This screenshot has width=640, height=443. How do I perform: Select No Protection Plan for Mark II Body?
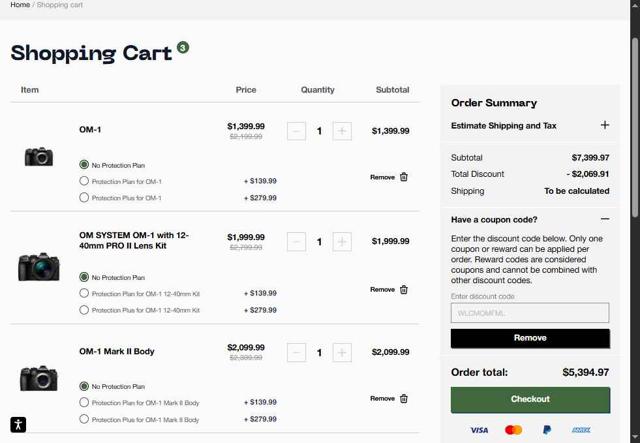pyautogui.click(x=84, y=386)
